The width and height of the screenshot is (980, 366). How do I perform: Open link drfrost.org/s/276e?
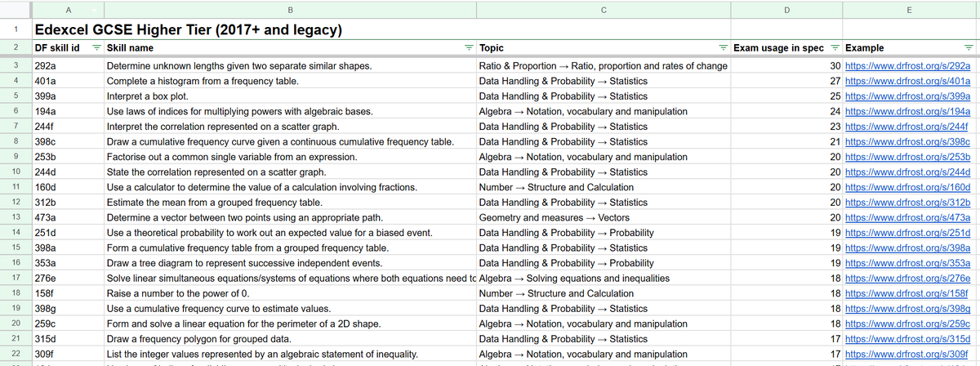906,278
